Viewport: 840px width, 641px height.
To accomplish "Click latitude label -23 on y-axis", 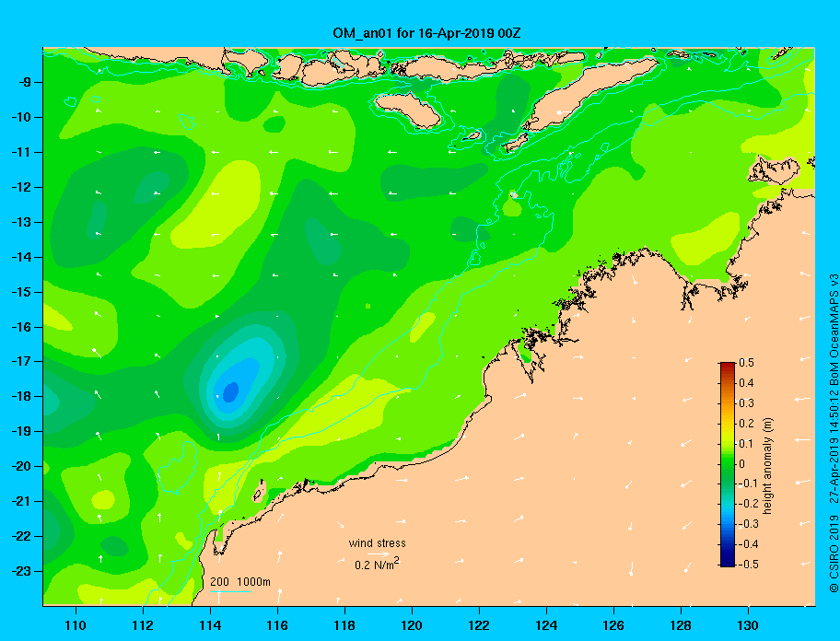I will tap(20, 571).
